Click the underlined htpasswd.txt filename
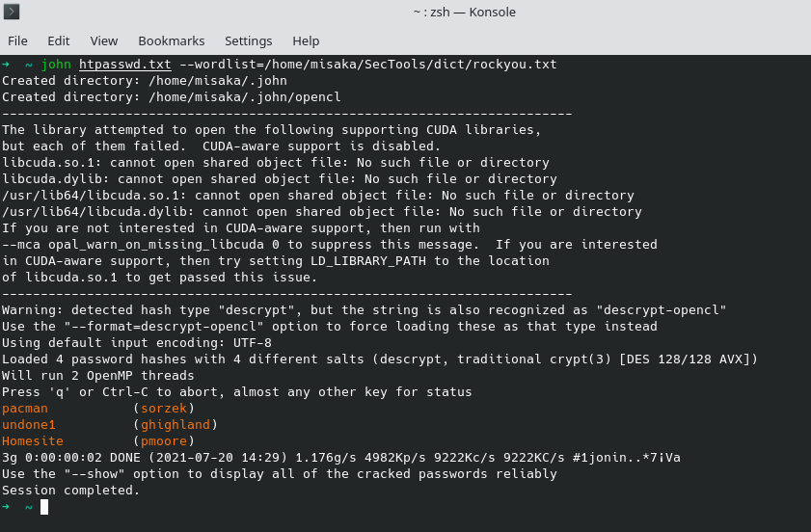811x532 pixels. click(125, 65)
